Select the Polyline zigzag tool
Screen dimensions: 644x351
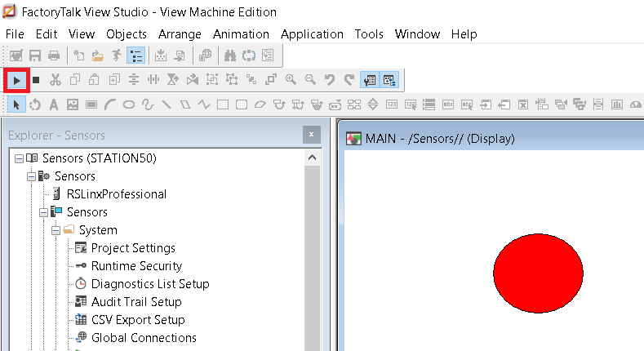tap(204, 105)
